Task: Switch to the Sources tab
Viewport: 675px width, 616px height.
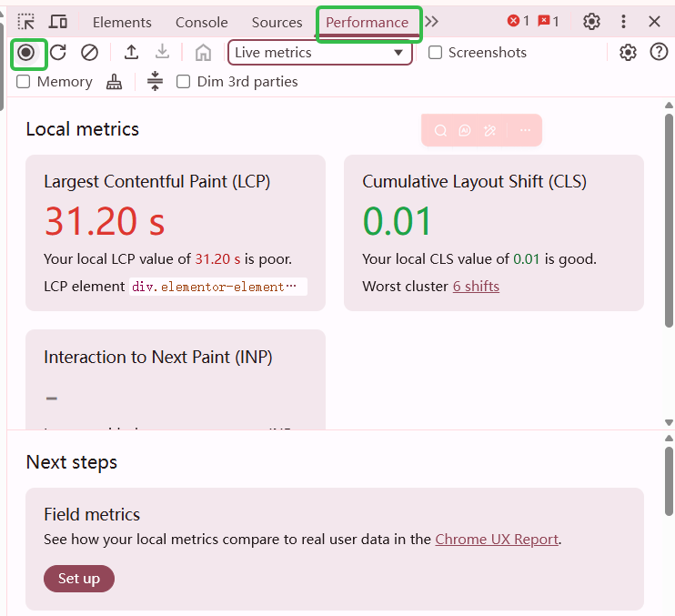Action: pyautogui.click(x=277, y=22)
